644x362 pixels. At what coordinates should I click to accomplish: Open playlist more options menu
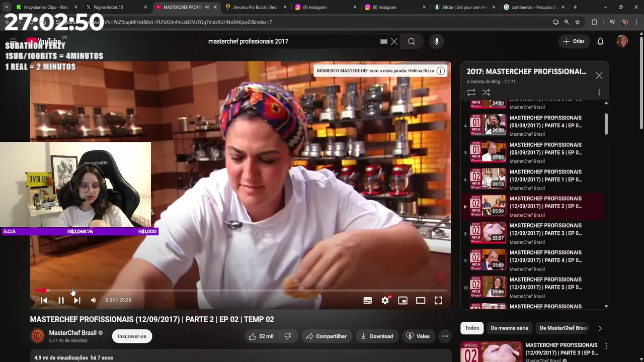point(599,93)
